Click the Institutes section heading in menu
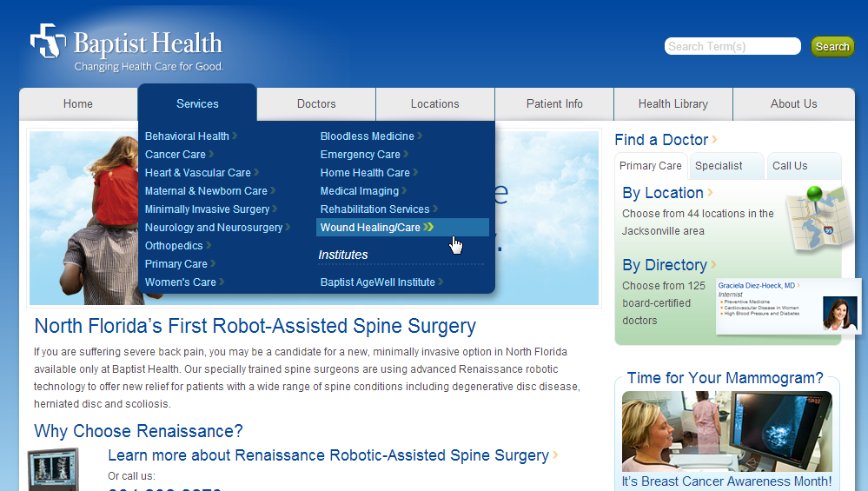Screen dimensions: 868x491 342,255
